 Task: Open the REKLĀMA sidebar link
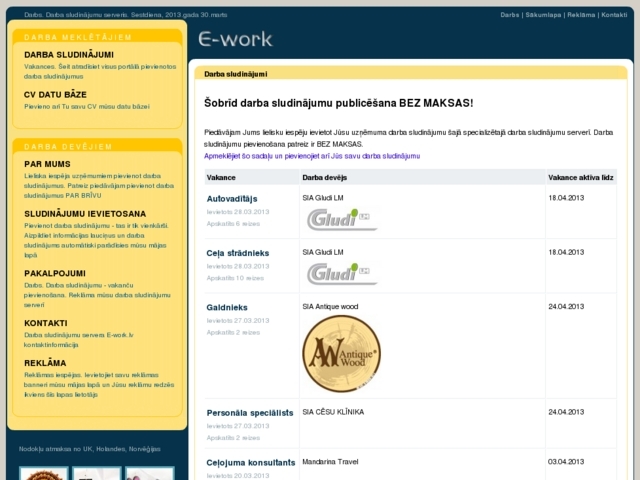(x=45, y=362)
